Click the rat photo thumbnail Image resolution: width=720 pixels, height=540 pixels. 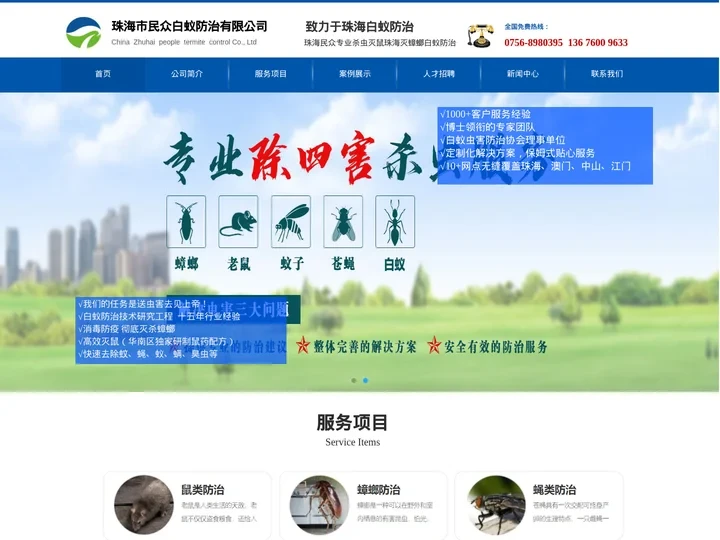pyautogui.click(x=144, y=506)
